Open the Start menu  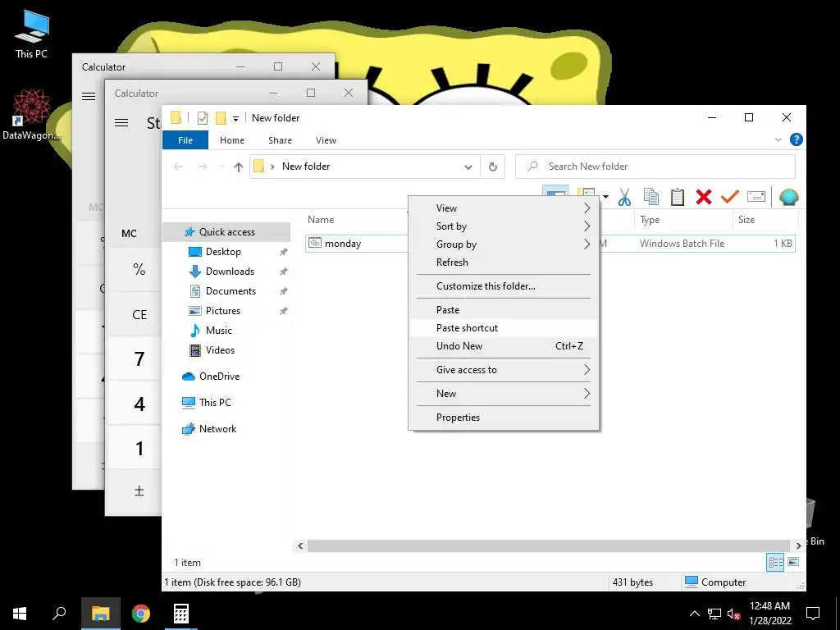[20, 614]
